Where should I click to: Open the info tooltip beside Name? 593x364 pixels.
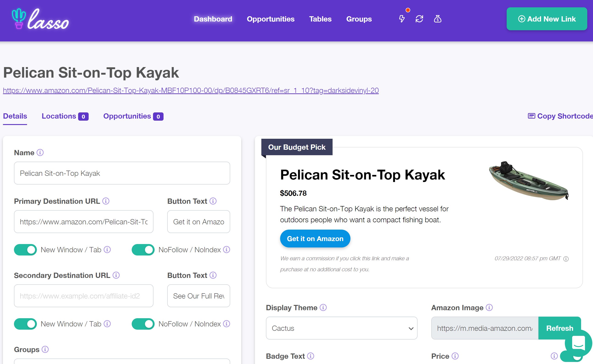[x=40, y=152]
